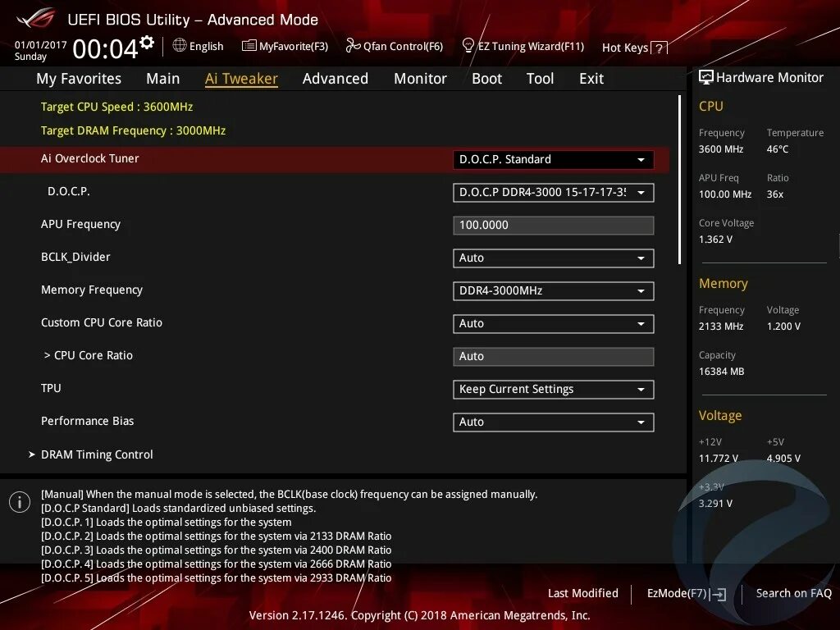The height and width of the screenshot is (630, 840).
Task: Open the clock settings gear icon
Action: pyautogui.click(x=148, y=43)
